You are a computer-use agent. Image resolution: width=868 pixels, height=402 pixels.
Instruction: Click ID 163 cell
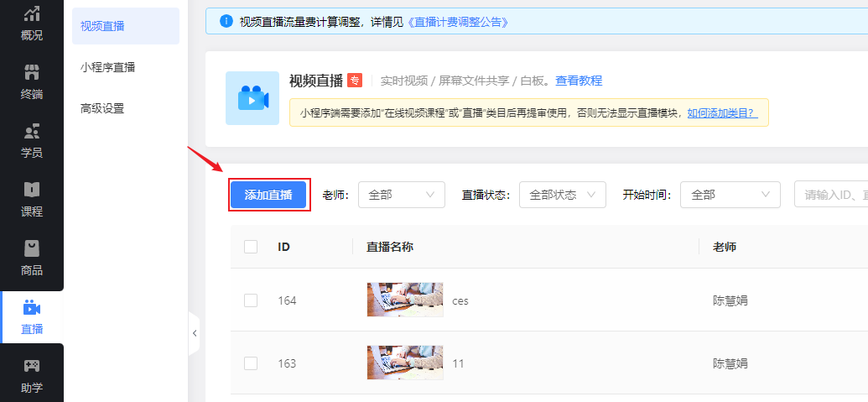point(287,363)
